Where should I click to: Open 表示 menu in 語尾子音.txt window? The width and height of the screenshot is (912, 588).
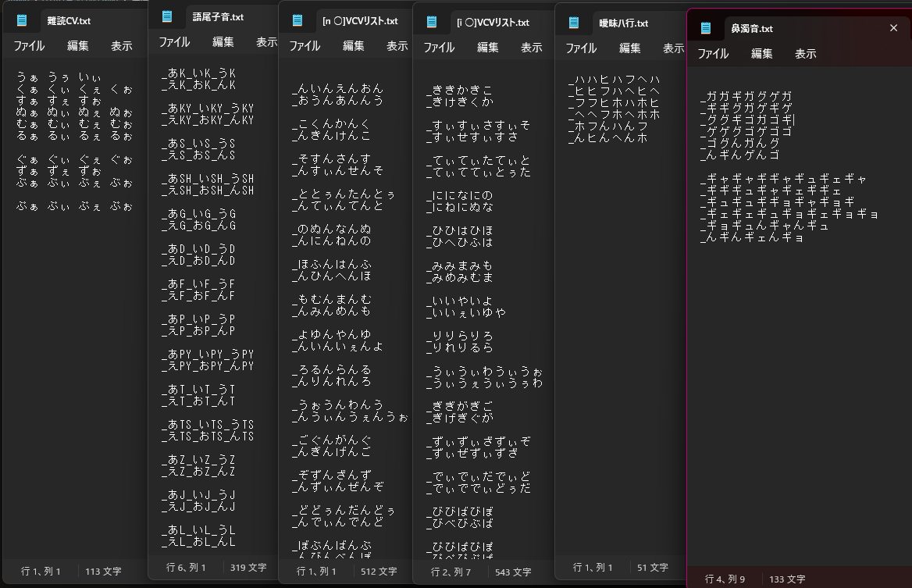[266, 42]
